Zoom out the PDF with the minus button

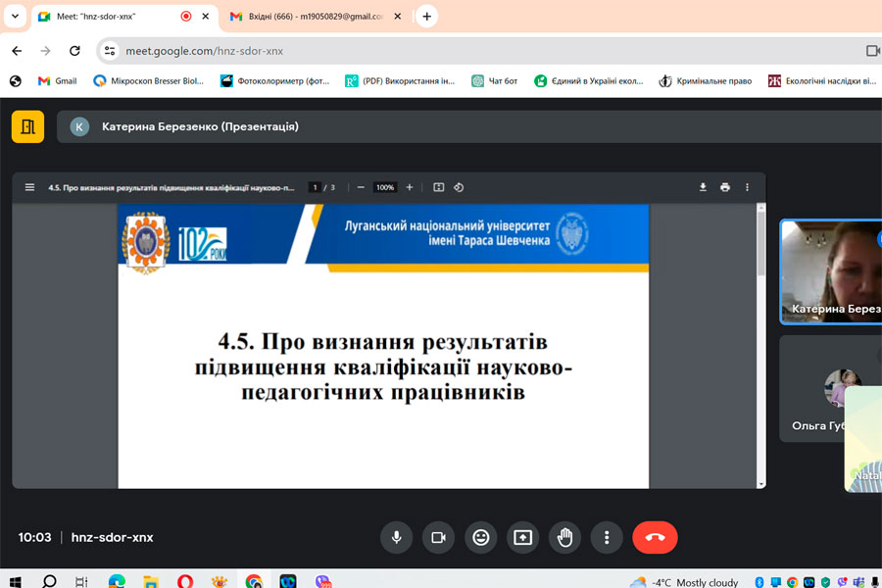(x=361, y=187)
